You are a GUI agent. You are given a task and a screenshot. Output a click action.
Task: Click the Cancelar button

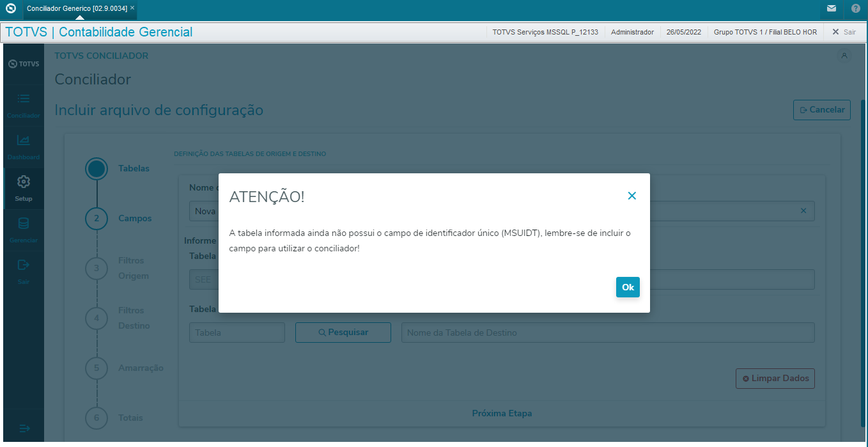822,109
